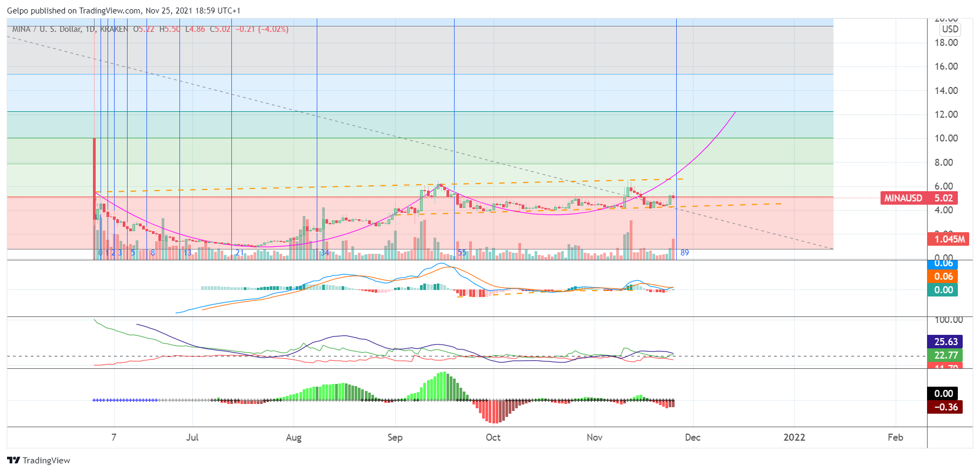Click the high value H5.50 in legend
The width and height of the screenshot is (980, 472).
pos(170,29)
